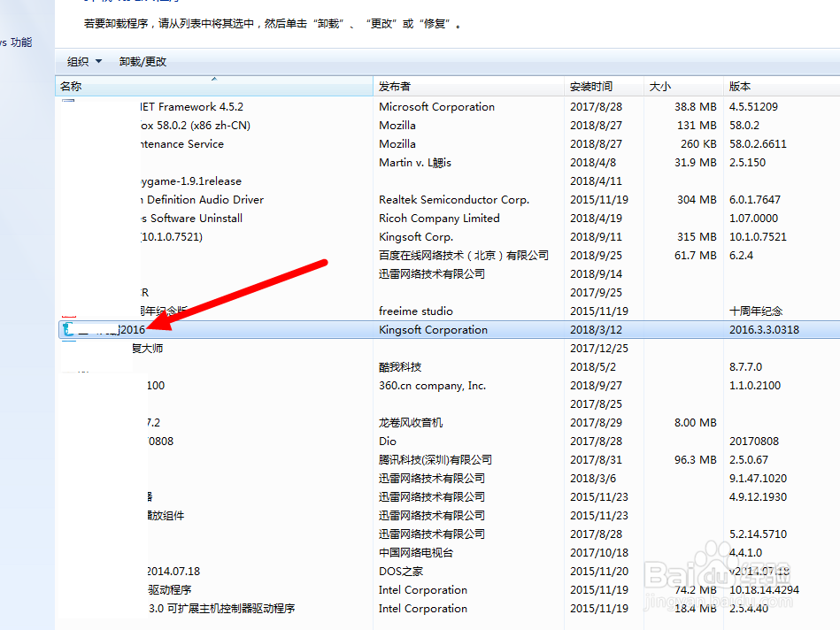Viewport: 840px width, 630px height.
Task: Click the entry installed on 2017/8/25
Action: 449,404
